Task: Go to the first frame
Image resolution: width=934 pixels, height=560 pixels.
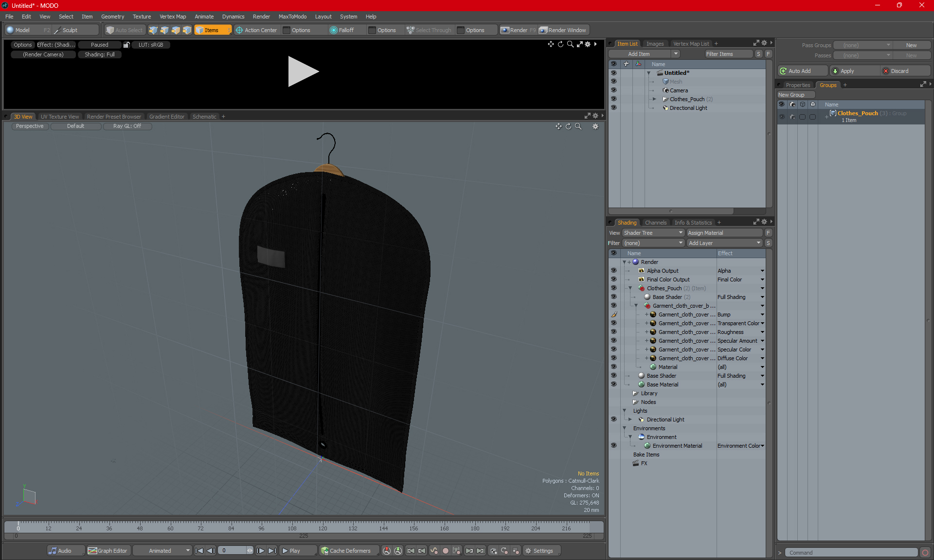Action: pyautogui.click(x=199, y=551)
